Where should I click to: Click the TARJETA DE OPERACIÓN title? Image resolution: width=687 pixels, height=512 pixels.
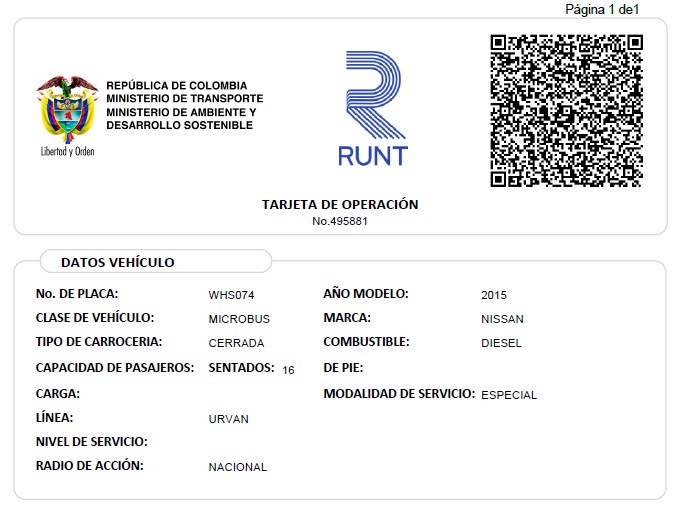(340, 204)
